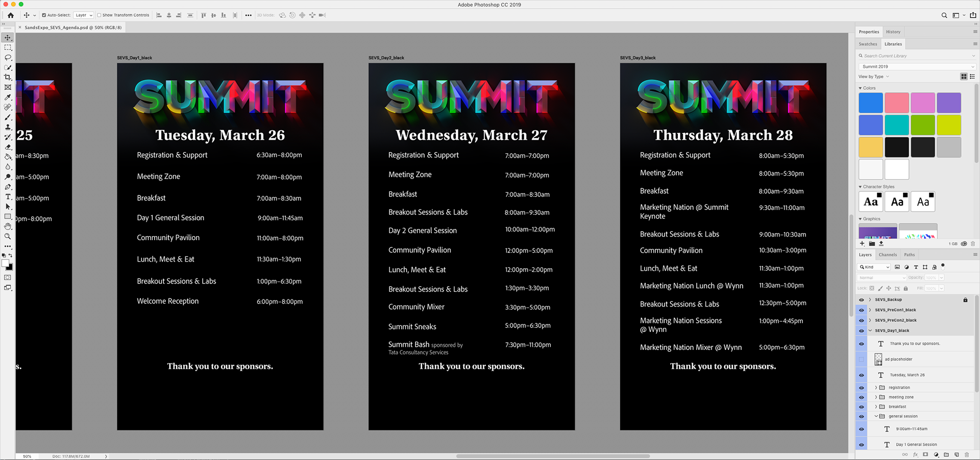Expand the SEVS_Backup group
Image resolution: width=980 pixels, height=460 pixels.
click(x=870, y=300)
